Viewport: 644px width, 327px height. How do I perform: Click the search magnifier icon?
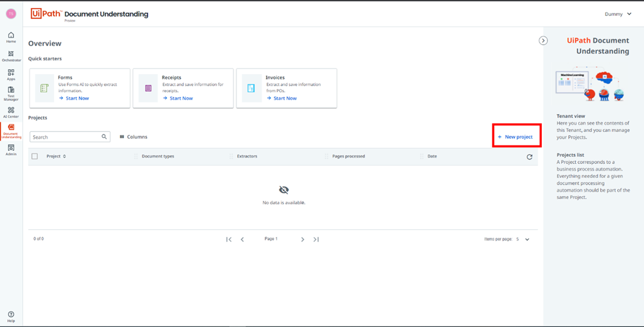point(104,137)
